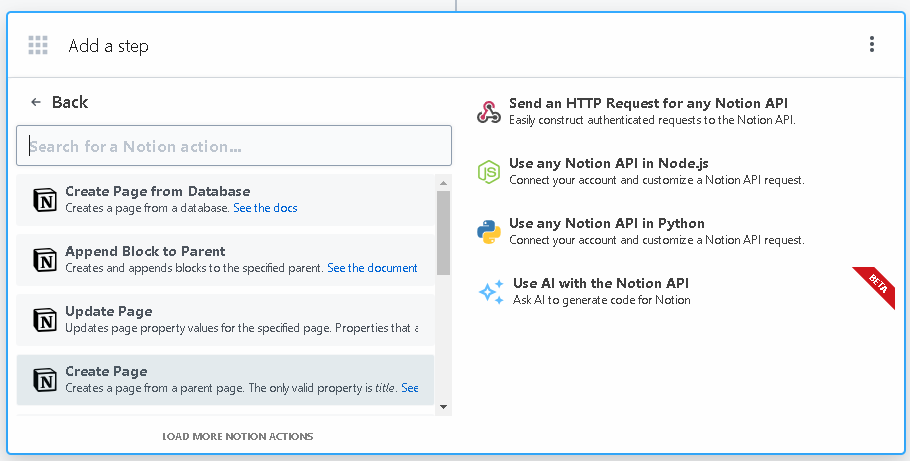Click the Notion icon for Create Page
Image resolution: width=910 pixels, height=461 pixels.
[x=45, y=380]
